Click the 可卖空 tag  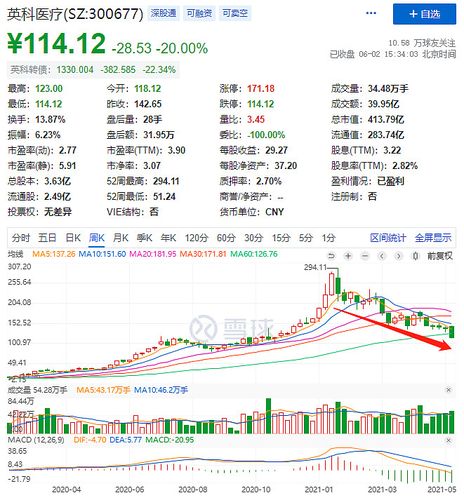(x=235, y=13)
